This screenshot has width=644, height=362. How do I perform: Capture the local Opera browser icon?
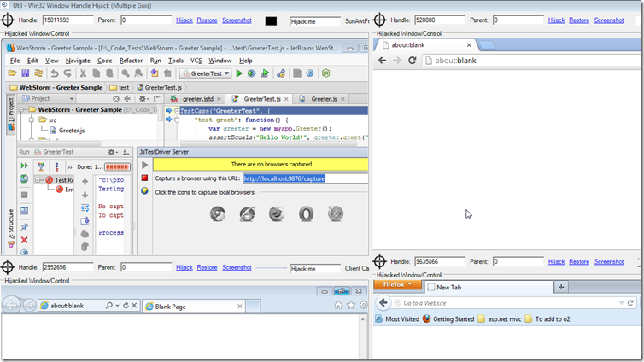pos(306,213)
